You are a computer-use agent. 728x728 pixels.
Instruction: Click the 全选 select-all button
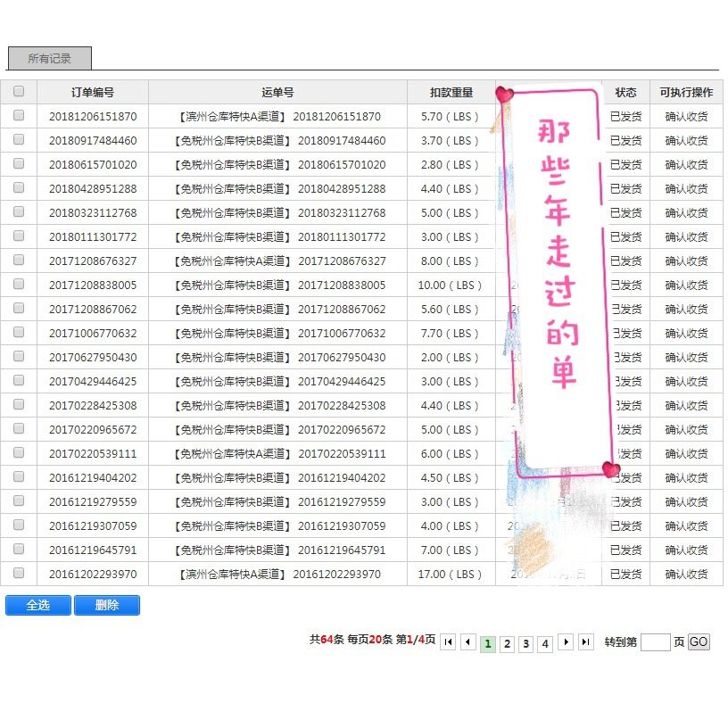coord(37,605)
